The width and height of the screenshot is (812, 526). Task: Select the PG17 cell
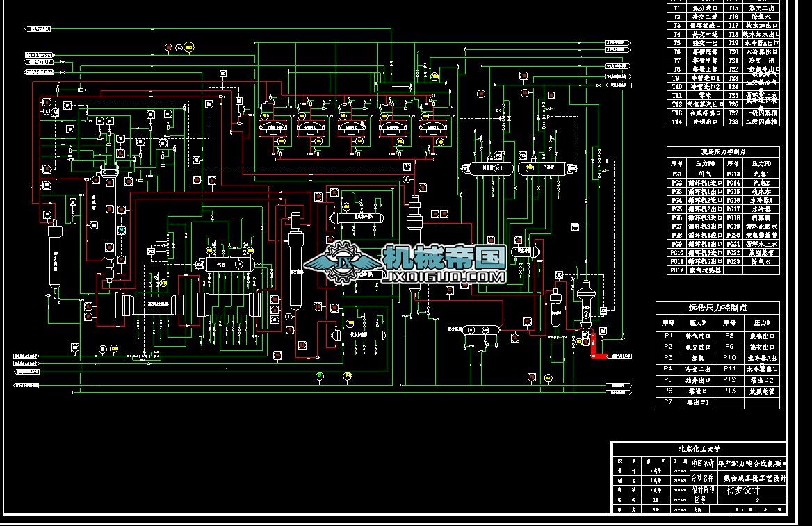coord(733,209)
